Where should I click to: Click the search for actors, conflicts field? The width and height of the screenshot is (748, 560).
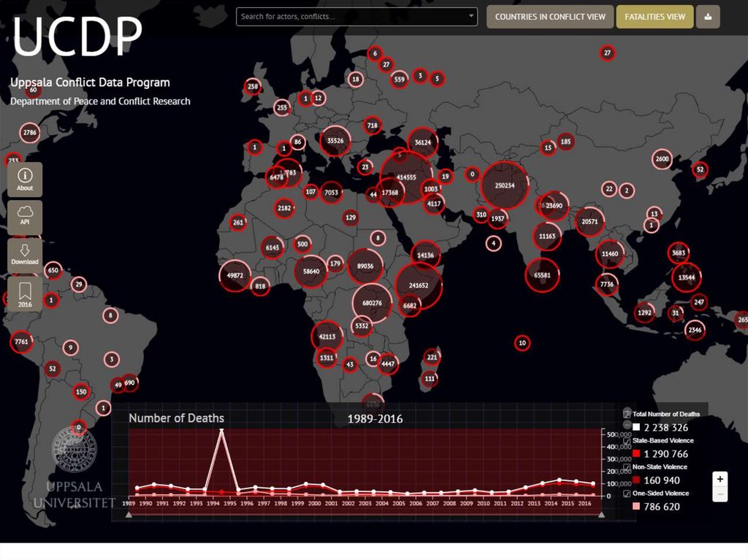(351, 16)
